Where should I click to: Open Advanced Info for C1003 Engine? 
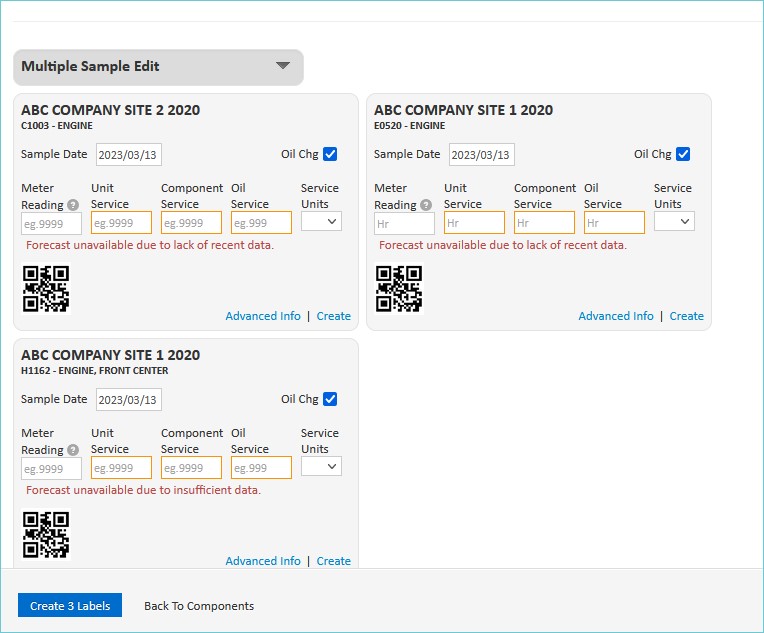click(263, 316)
